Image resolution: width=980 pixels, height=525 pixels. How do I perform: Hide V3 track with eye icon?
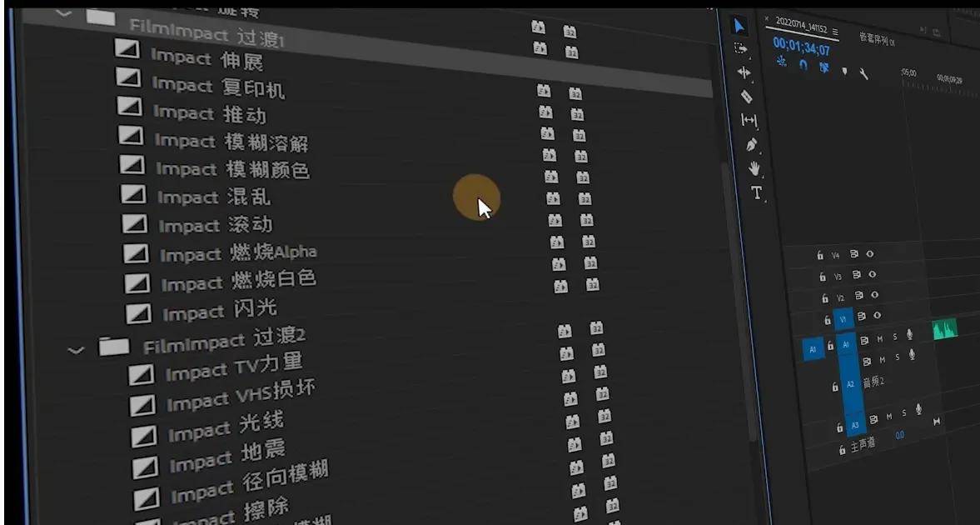click(873, 274)
